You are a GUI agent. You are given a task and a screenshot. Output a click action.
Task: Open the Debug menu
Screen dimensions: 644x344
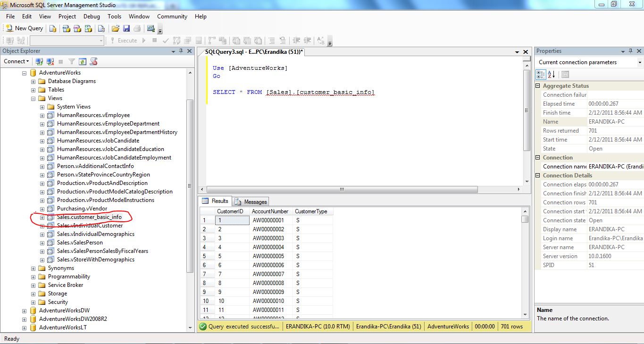[92, 16]
